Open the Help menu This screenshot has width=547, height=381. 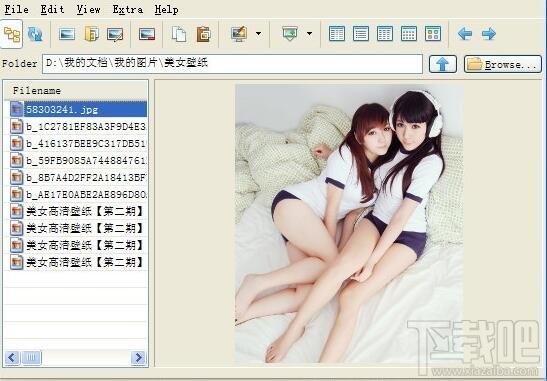(166, 9)
